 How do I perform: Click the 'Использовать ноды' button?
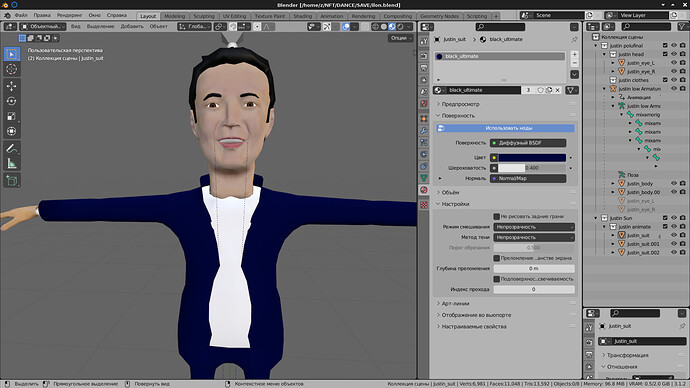[x=505, y=128]
